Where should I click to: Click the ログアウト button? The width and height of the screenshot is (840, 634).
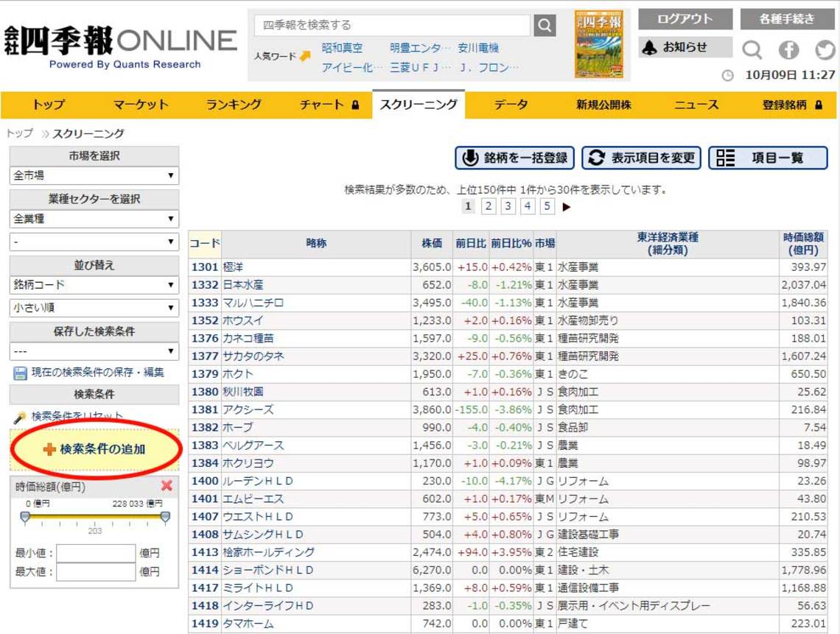[x=685, y=19]
